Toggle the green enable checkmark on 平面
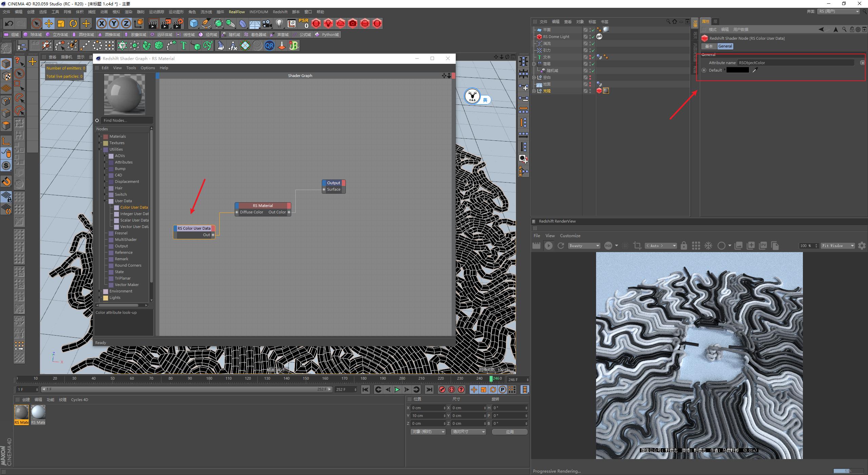The height and width of the screenshot is (475, 868). pos(593,30)
